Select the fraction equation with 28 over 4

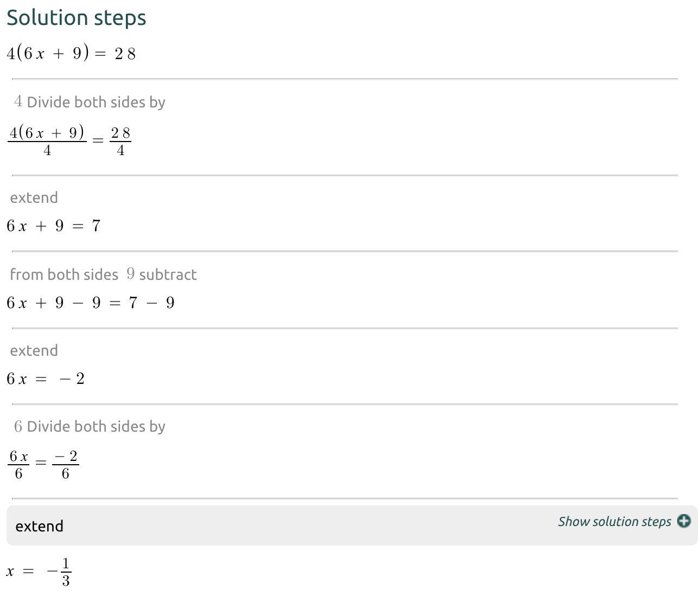(x=69, y=140)
